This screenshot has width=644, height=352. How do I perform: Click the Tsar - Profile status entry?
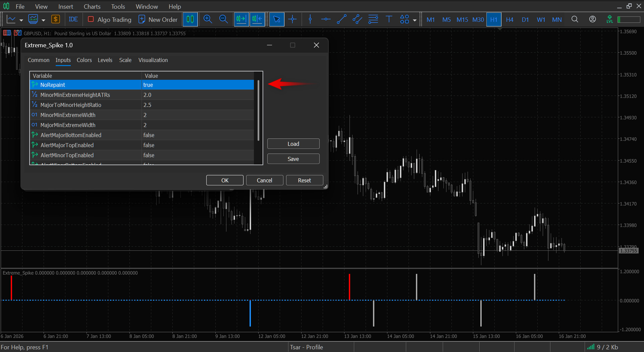pos(307,347)
